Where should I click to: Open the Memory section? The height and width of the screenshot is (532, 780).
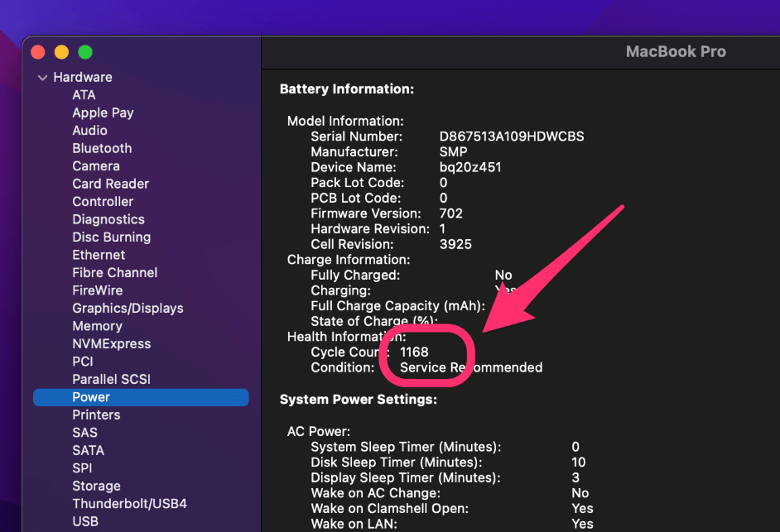(97, 326)
